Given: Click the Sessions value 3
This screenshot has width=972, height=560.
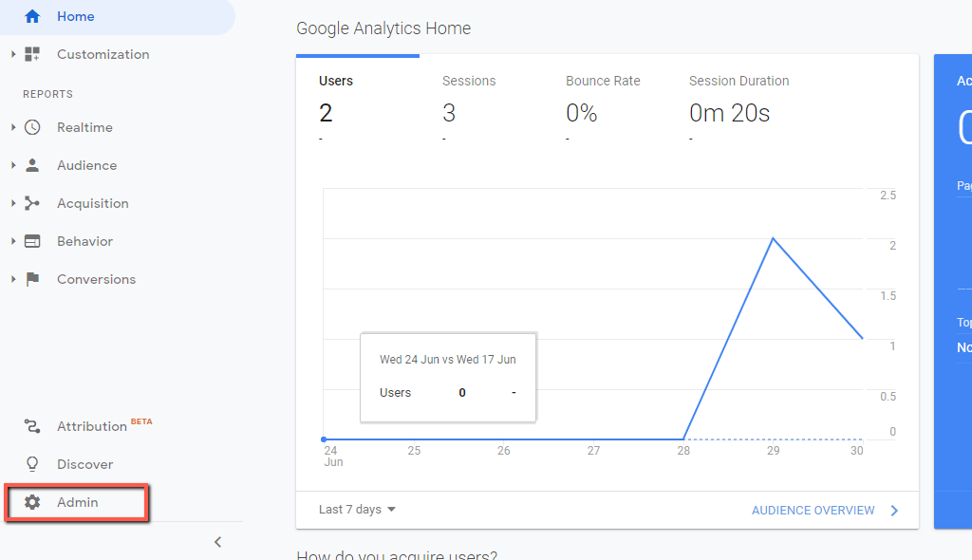Looking at the screenshot, I should click(x=449, y=113).
